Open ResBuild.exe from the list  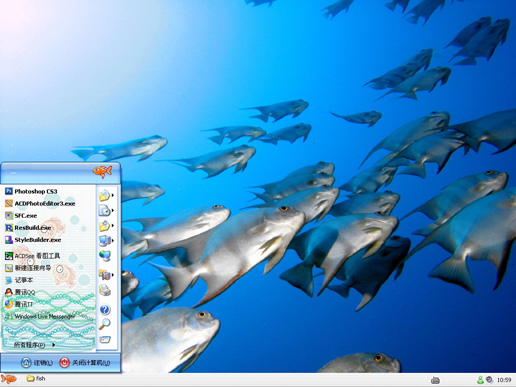pyautogui.click(x=28, y=228)
